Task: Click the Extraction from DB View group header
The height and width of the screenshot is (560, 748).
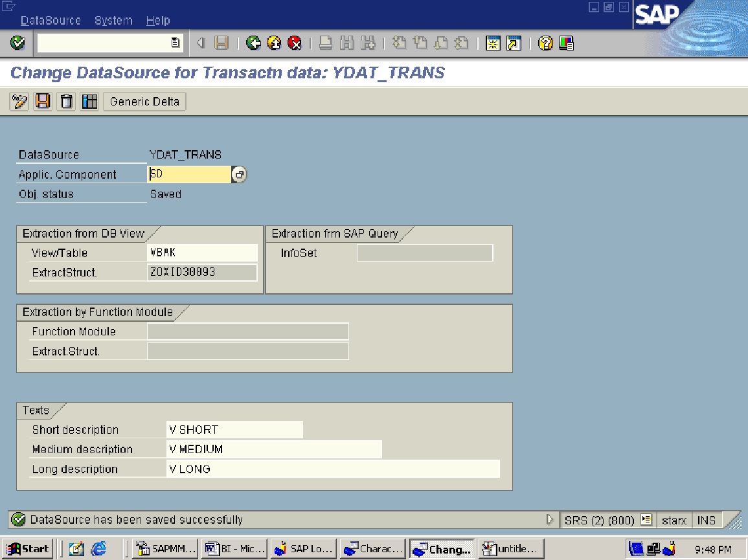Action: (x=83, y=233)
